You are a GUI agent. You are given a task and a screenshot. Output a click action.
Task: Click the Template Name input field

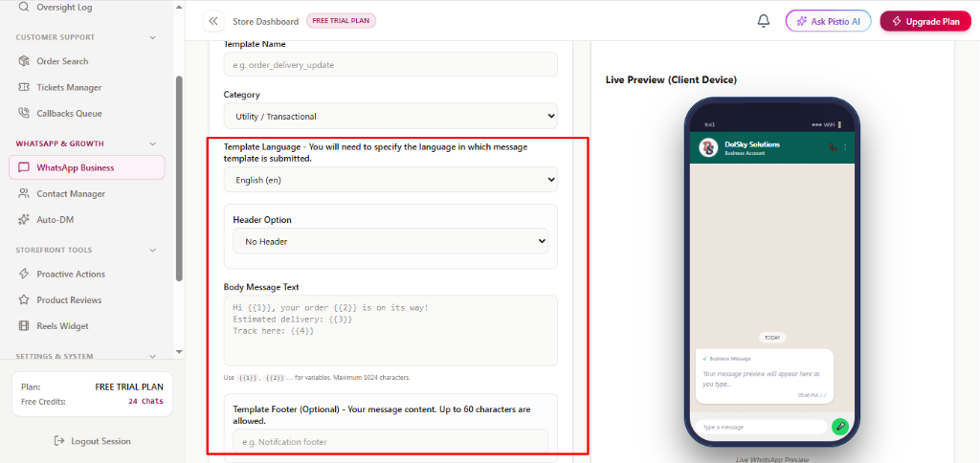tap(390, 64)
